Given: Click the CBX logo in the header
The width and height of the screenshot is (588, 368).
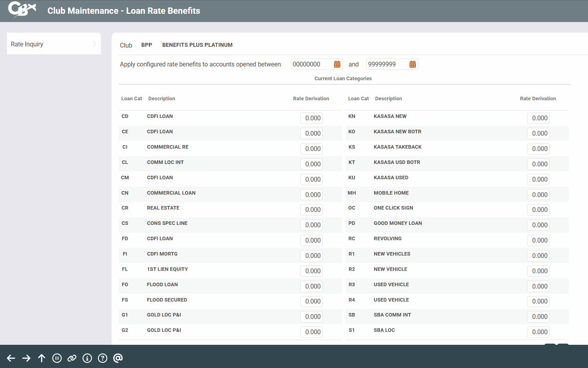Looking at the screenshot, I should point(22,9).
